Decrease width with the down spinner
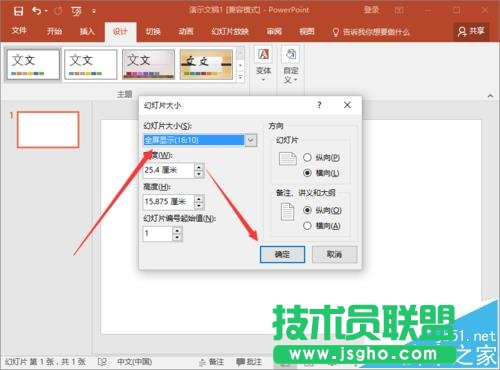The height and width of the screenshot is (370, 500). (199, 174)
